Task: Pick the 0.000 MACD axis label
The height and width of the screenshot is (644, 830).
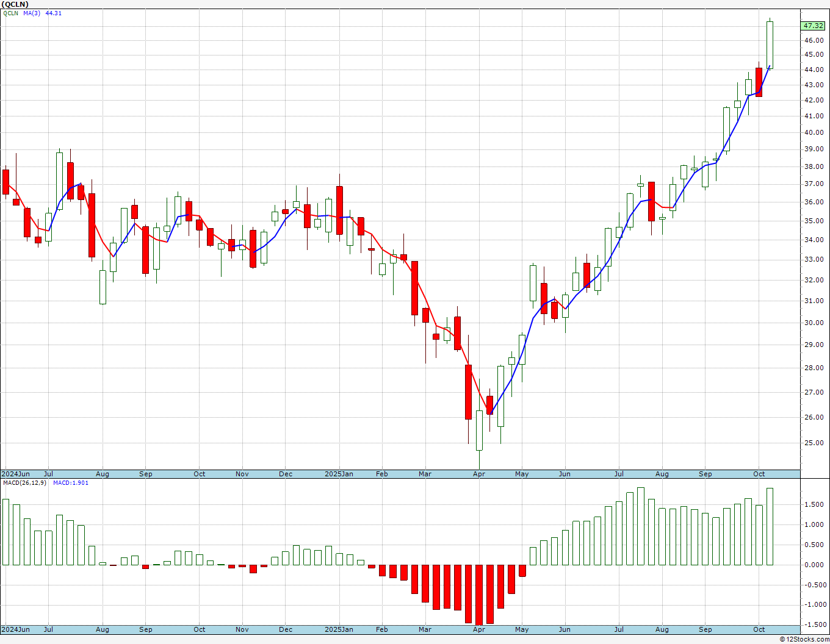Action: 813,565
